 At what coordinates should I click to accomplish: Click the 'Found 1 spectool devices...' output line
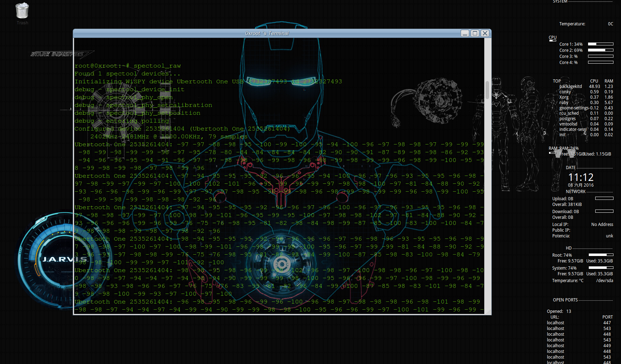coord(127,74)
